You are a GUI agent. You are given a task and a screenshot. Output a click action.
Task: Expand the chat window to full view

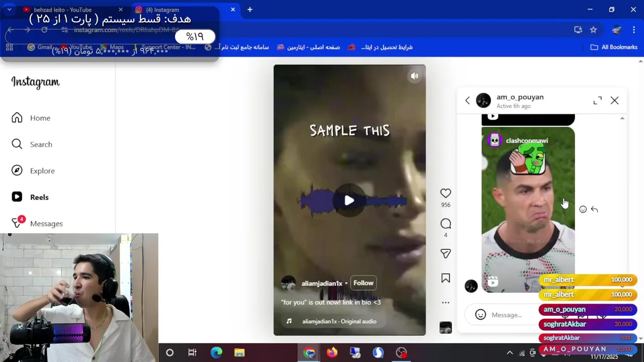pyautogui.click(x=597, y=101)
